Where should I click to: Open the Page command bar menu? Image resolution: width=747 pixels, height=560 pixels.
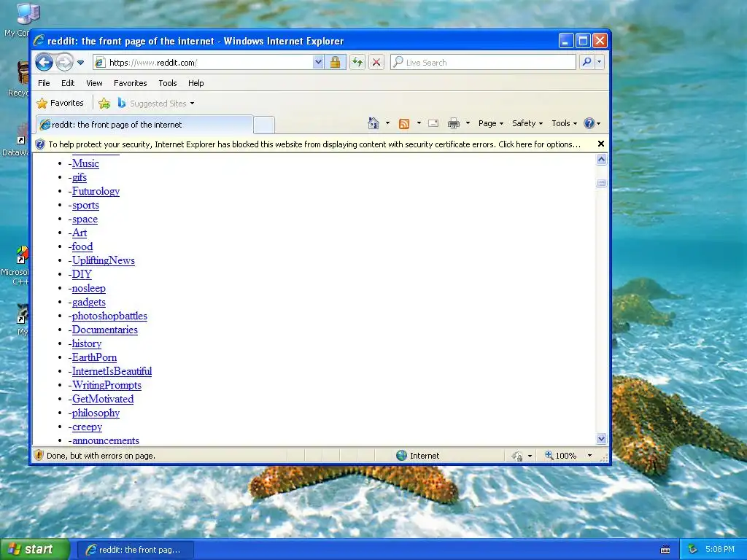[491, 123]
